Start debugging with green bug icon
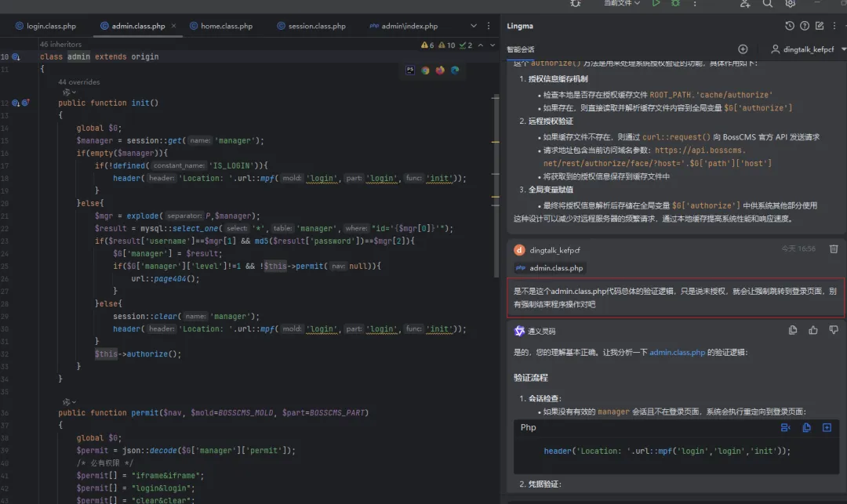Viewport: 847px width, 504px height. click(x=675, y=3)
